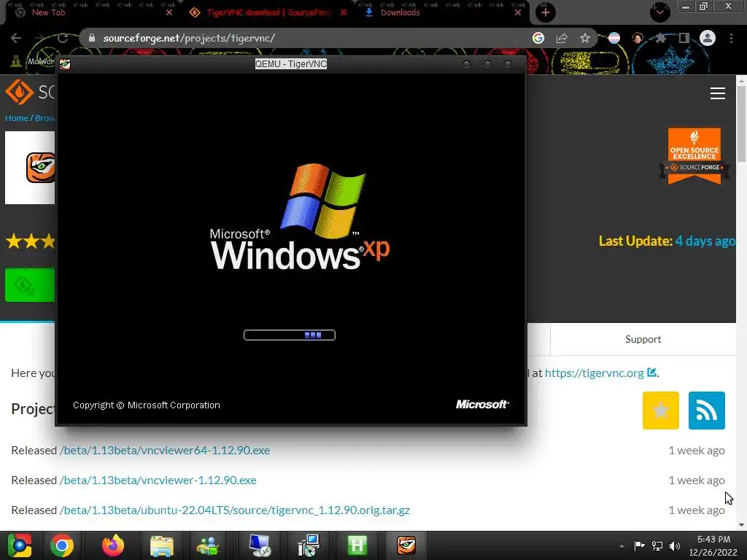Open the tab search dropdown
The image size is (747, 560).
pyautogui.click(x=659, y=12)
